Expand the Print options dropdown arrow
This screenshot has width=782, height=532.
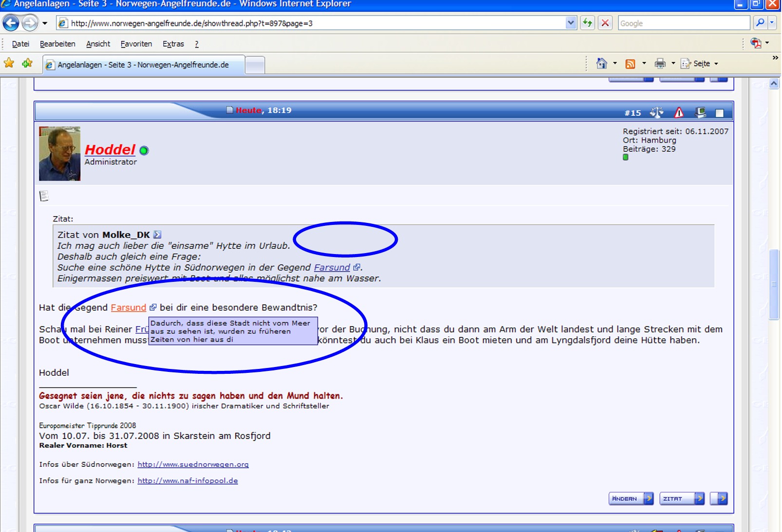673,64
